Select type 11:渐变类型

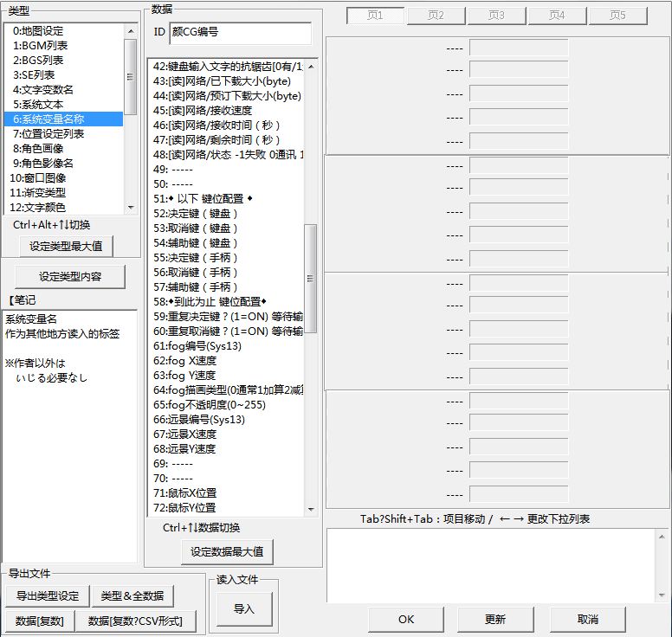click(63, 192)
